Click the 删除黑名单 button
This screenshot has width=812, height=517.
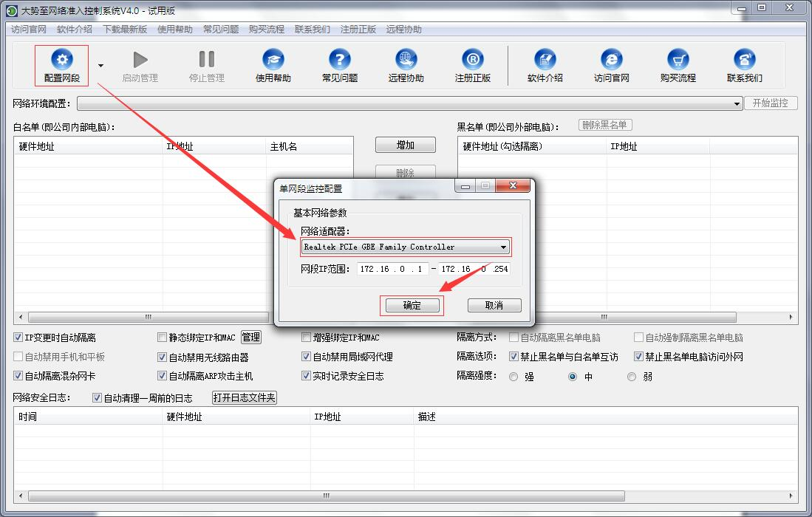605,126
